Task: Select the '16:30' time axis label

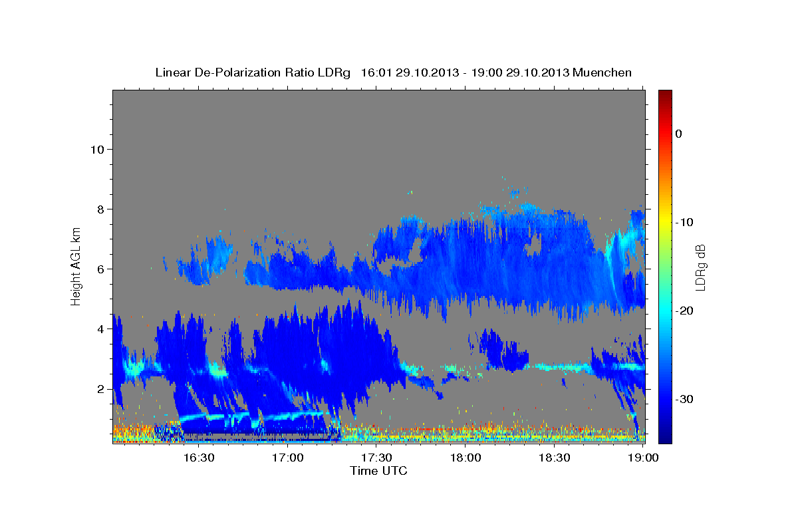Action: click(x=199, y=458)
